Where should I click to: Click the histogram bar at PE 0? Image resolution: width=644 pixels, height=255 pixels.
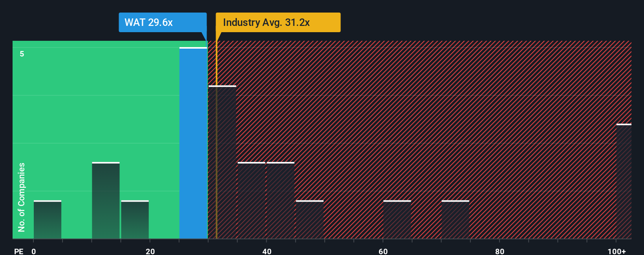[48, 220]
